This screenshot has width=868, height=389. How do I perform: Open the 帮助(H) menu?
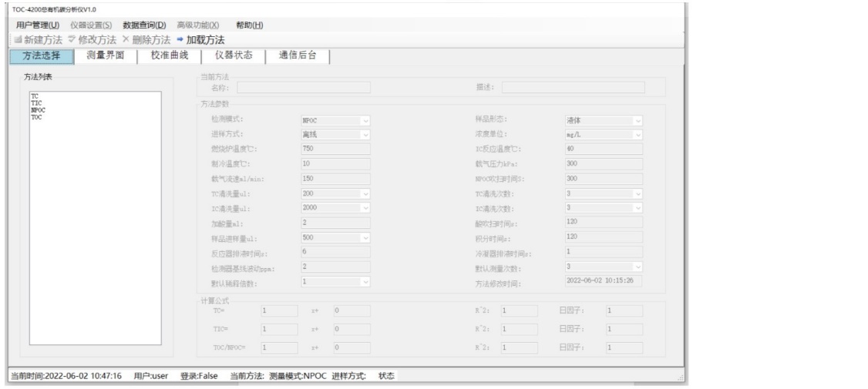click(250, 25)
